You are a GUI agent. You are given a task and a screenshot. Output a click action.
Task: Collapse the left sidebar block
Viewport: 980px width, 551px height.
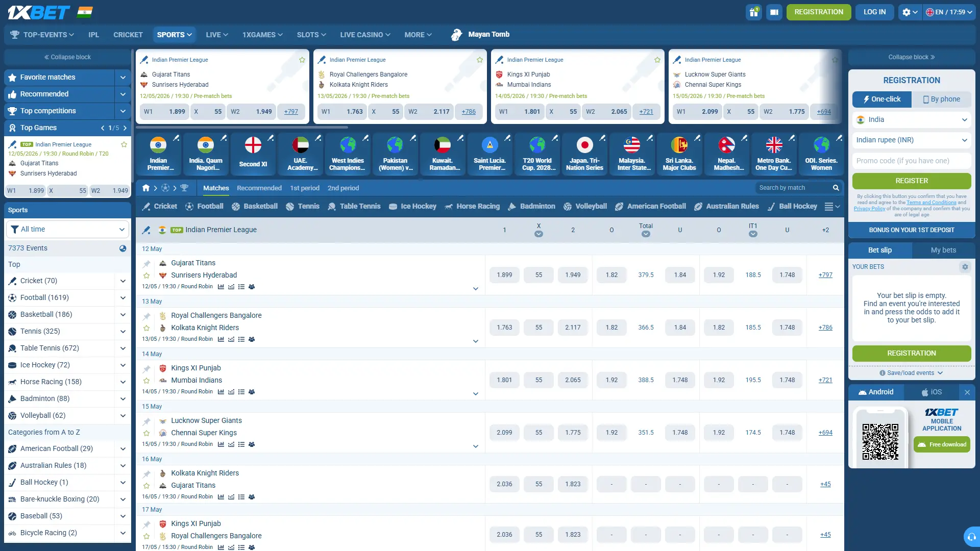click(x=67, y=57)
